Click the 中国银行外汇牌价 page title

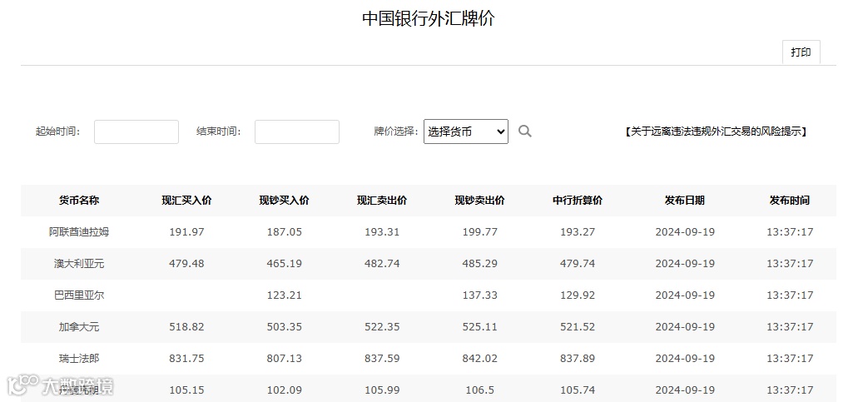(429, 18)
